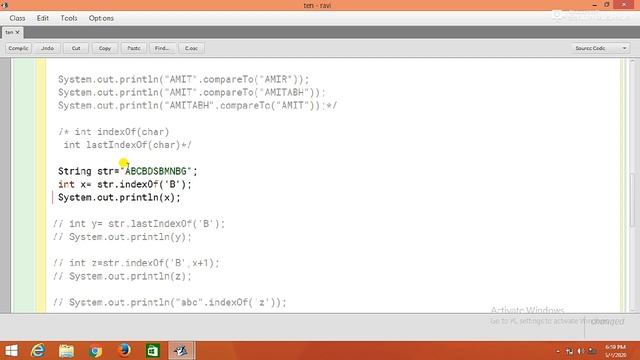640x360 pixels.
Task: Click the network icon in system tray
Action: (x=569, y=351)
